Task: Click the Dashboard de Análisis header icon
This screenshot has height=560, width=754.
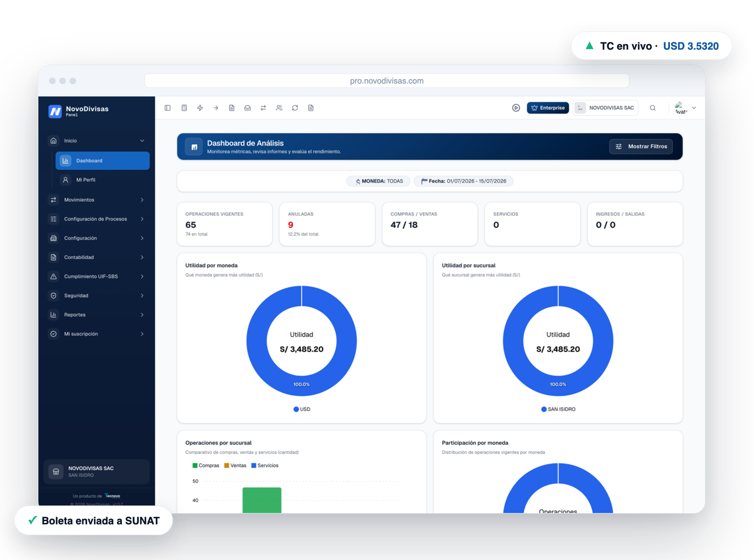Action: 194,146
